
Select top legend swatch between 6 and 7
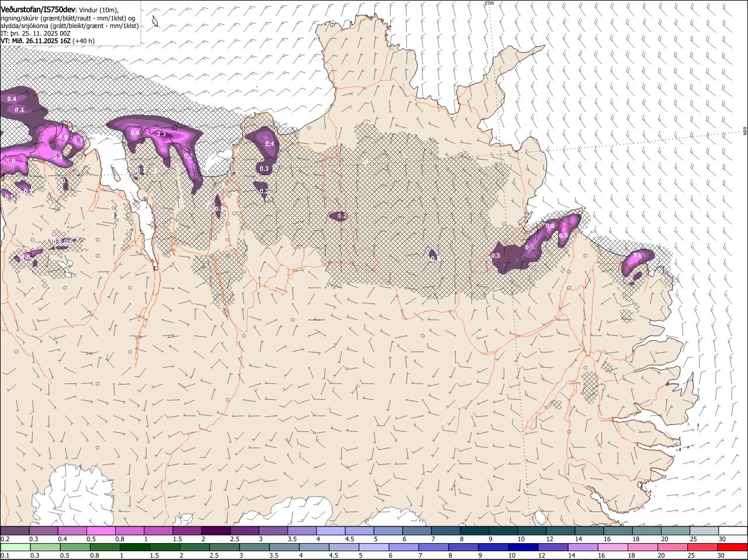coord(417,530)
